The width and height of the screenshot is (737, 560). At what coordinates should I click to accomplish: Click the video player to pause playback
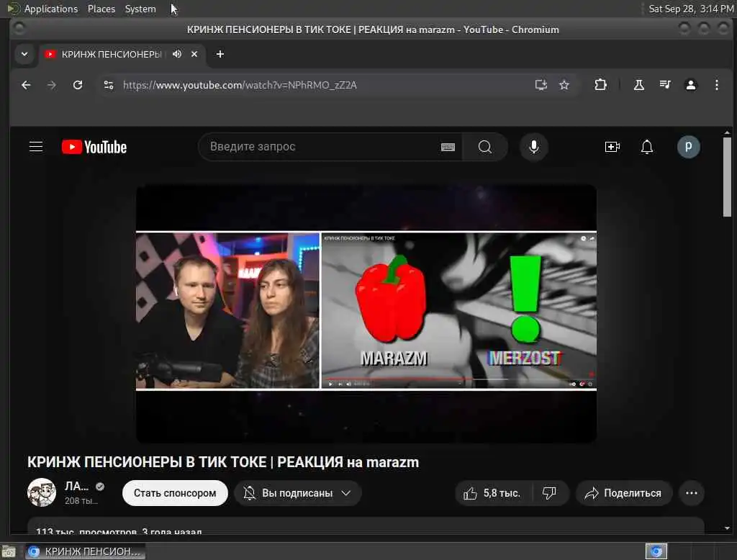[x=366, y=313]
